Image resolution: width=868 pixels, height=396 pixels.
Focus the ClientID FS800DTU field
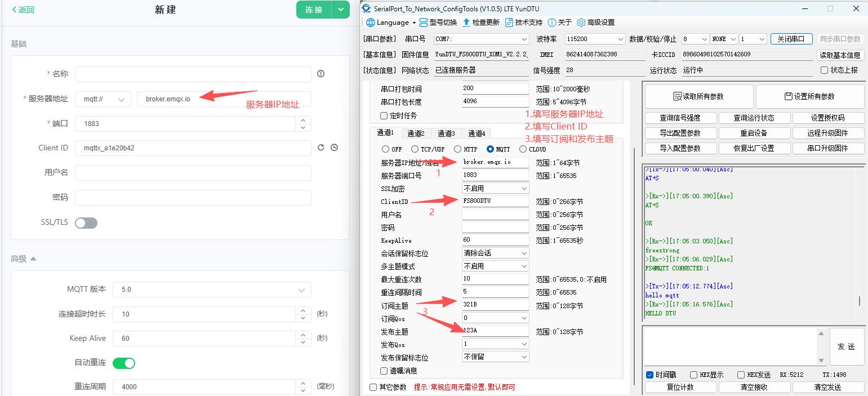click(495, 201)
